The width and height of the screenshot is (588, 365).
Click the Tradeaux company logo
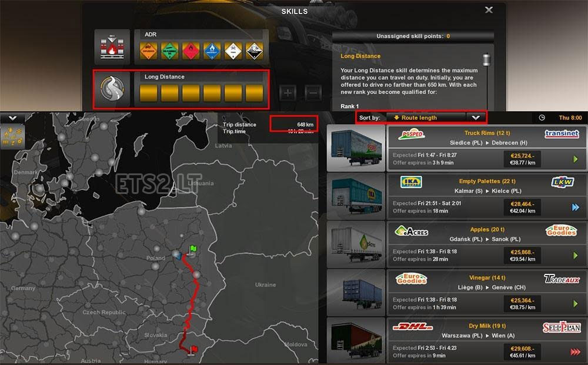click(x=562, y=279)
